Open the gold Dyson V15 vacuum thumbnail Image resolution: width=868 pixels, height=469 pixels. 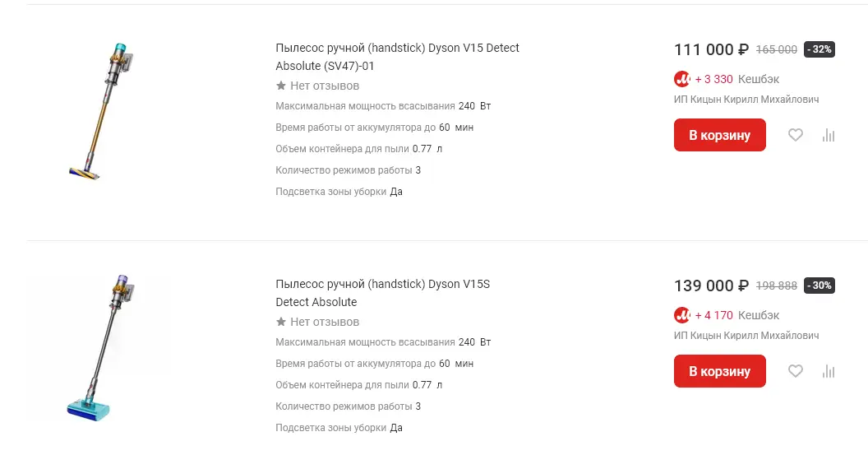99,110
